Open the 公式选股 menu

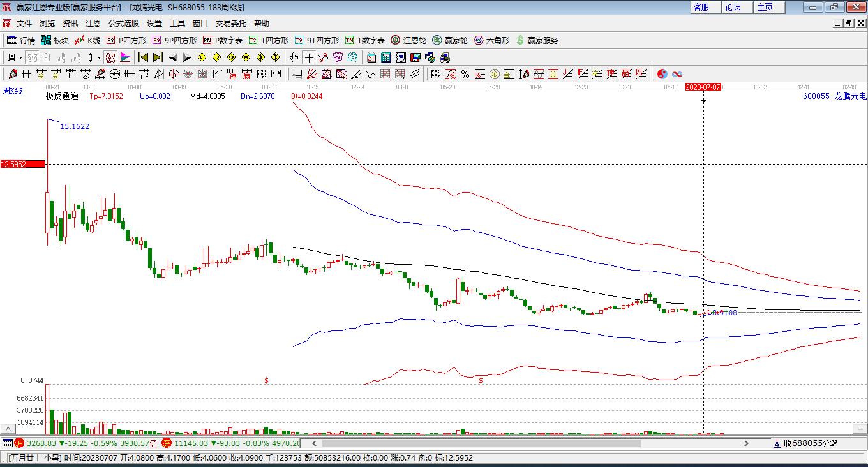click(123, 23)
